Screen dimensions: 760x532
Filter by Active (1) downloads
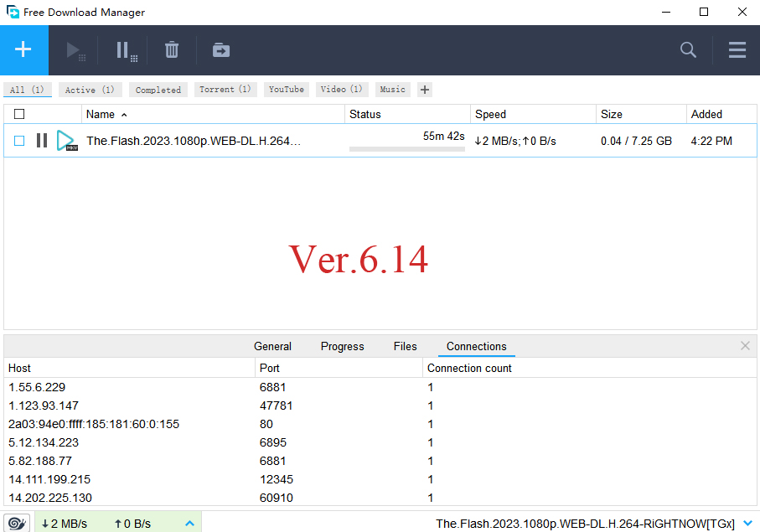pos(90,90)
